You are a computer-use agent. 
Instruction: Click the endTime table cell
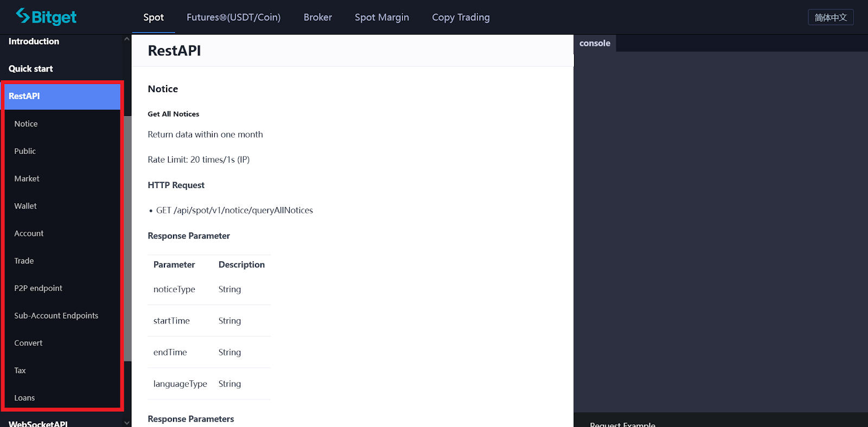pyautogui.click(x=170, y=352)
